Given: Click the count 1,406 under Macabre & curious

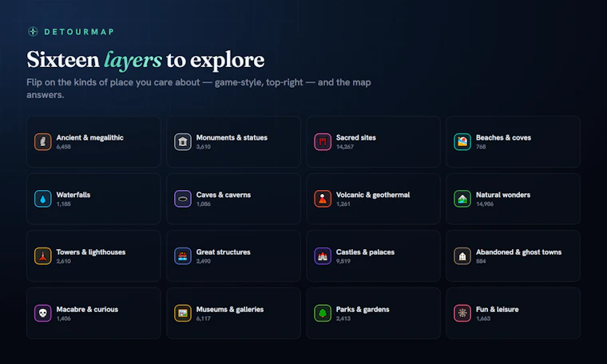Looking at the screenshot, I should (63, 318).
